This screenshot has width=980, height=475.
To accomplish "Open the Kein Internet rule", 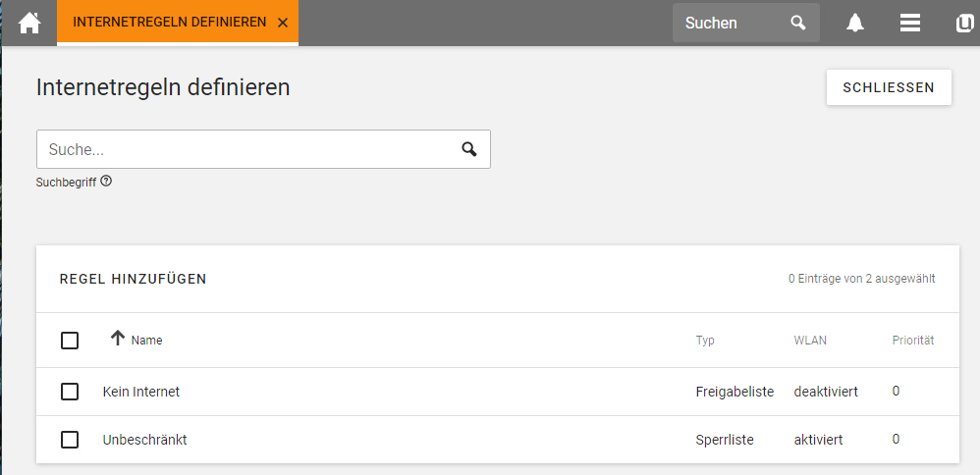I will tap(141, 392).
